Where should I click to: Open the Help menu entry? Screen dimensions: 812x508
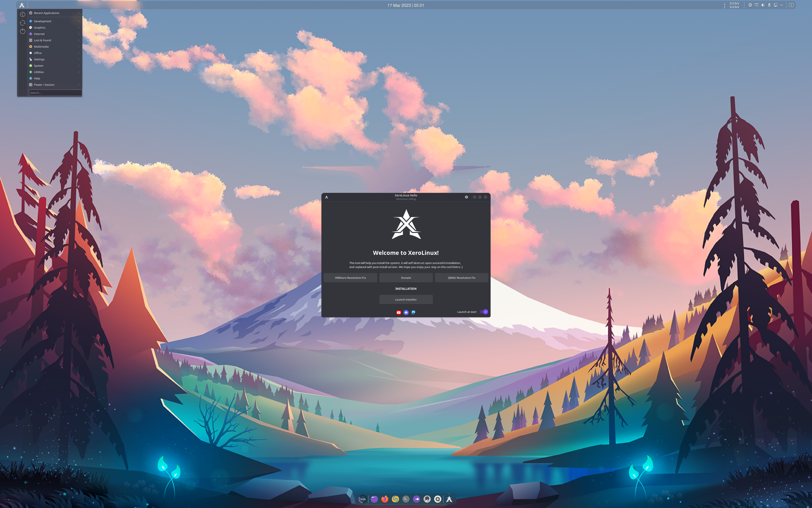[x=55, y=78]
